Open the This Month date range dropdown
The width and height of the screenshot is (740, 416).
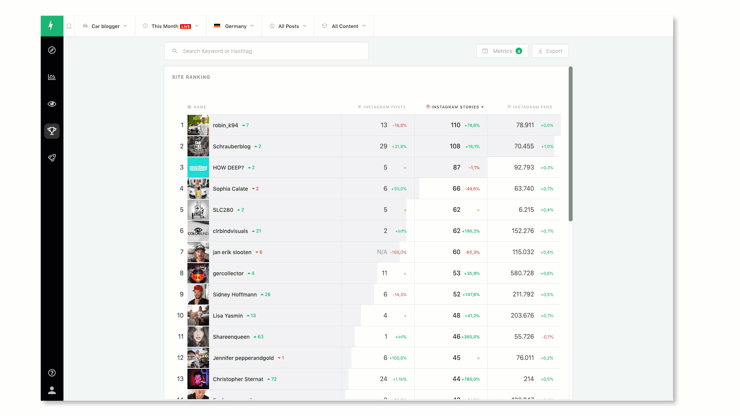pyautogui.click(x=170, y=26)
